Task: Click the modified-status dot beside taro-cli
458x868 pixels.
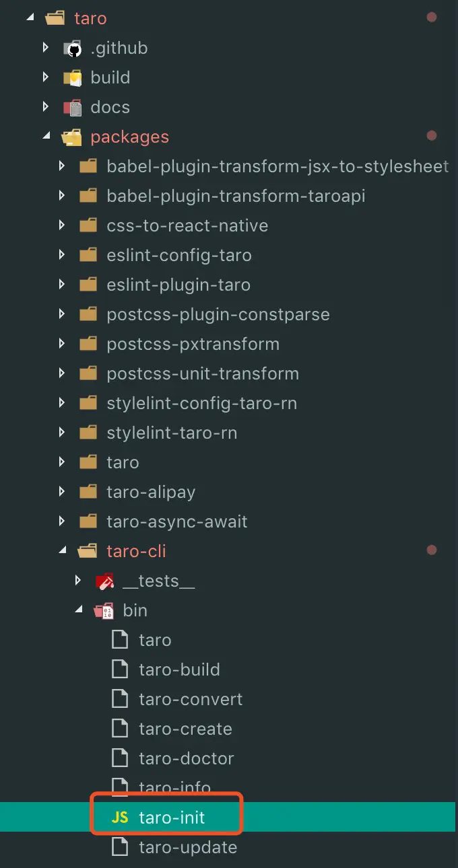Action: [432, 550]
